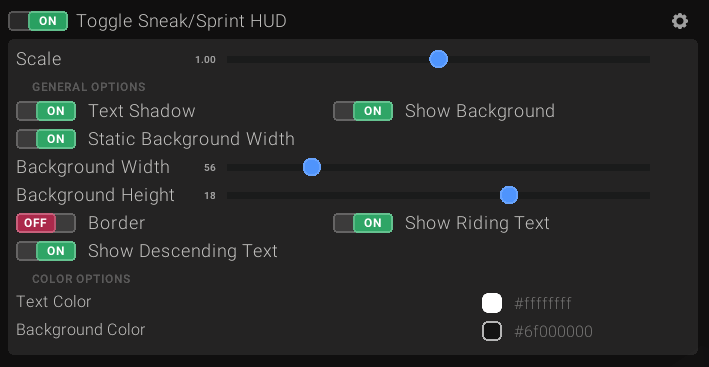Click the #ffffffff hex color field
The width and height of the screenshot is (709, 367).
543,303
